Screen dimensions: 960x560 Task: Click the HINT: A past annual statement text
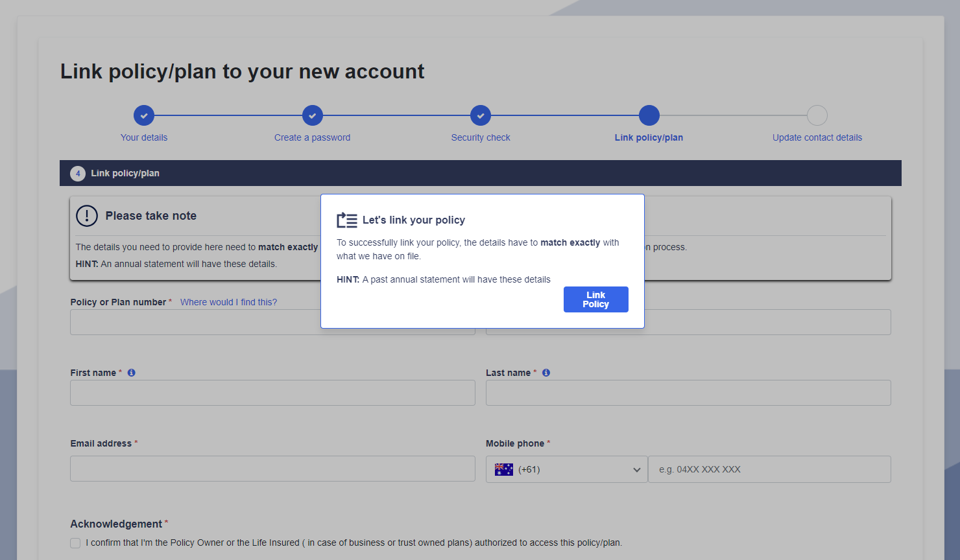click(x=444, y=279)
